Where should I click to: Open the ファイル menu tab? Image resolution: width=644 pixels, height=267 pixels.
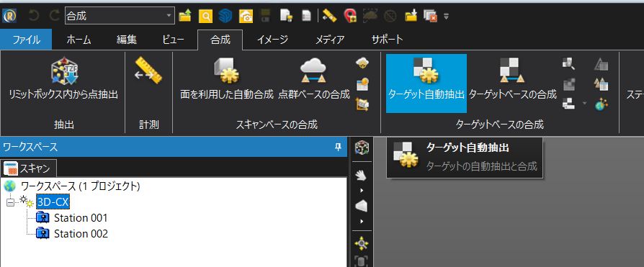[26, 40]
